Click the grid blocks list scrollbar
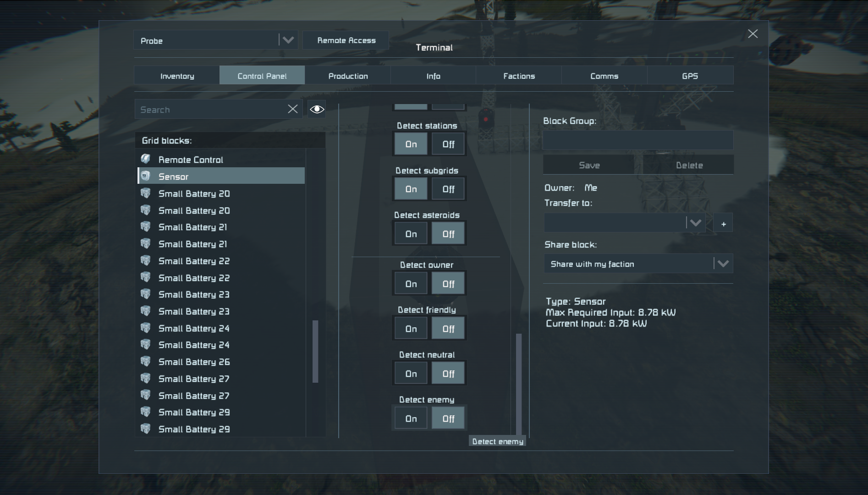Image resolution: width=868 pixels, height=495 pixels. point(315,351)
